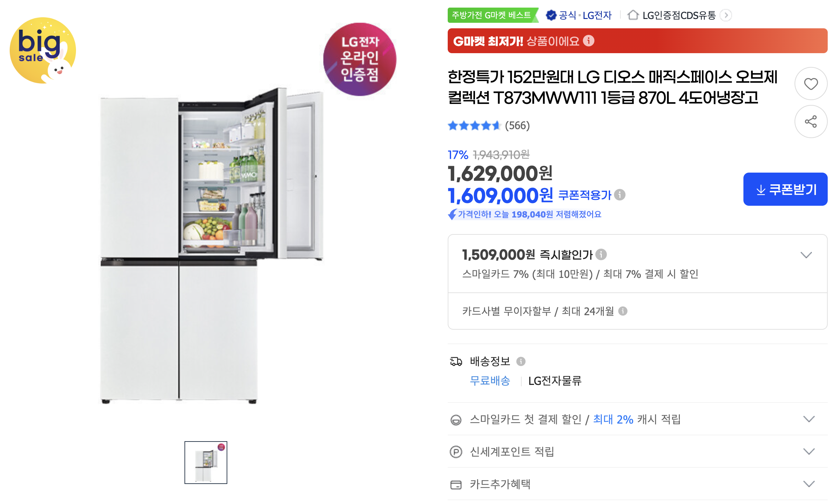Click info icon next to 배송정보
The height and width of the screenshot is (504, 836).
(x=521, y=361)
